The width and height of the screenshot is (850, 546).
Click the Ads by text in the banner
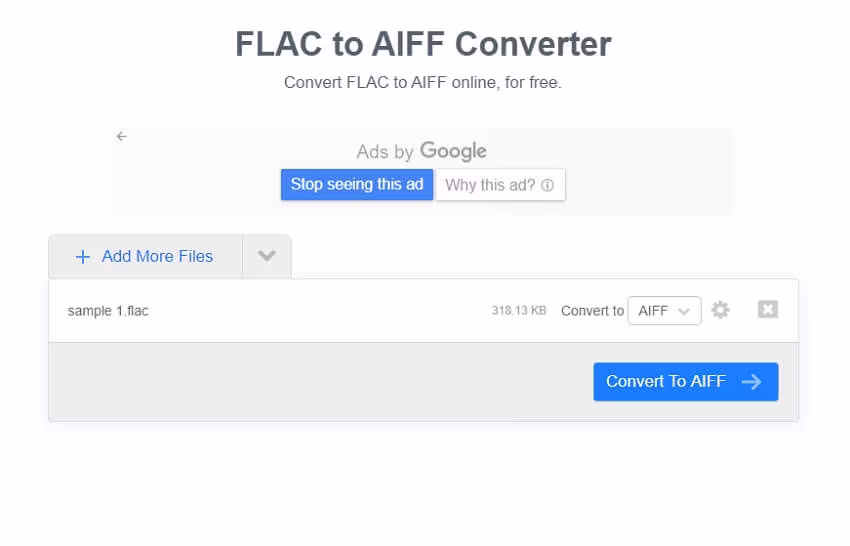(385, 152)
